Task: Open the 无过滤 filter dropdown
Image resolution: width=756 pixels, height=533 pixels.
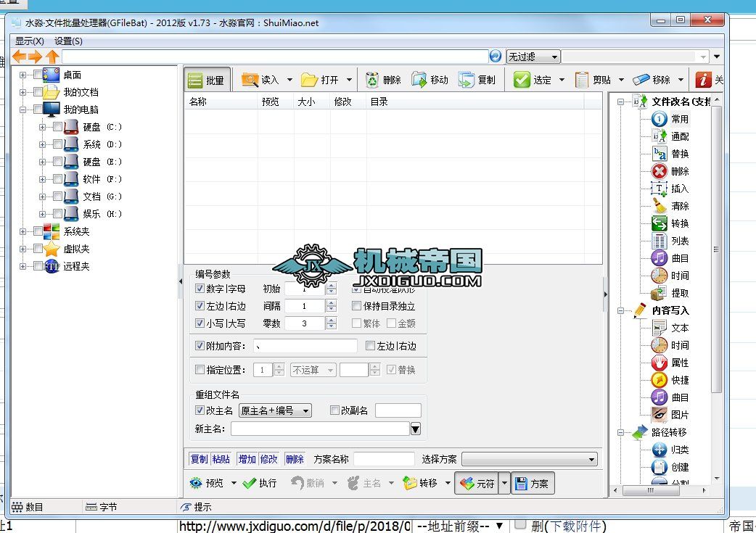Action: click(x=533, y=57)
